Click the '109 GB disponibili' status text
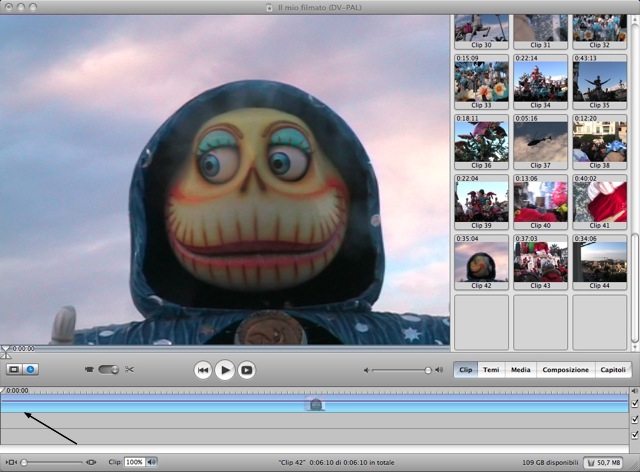 [550, 463]
